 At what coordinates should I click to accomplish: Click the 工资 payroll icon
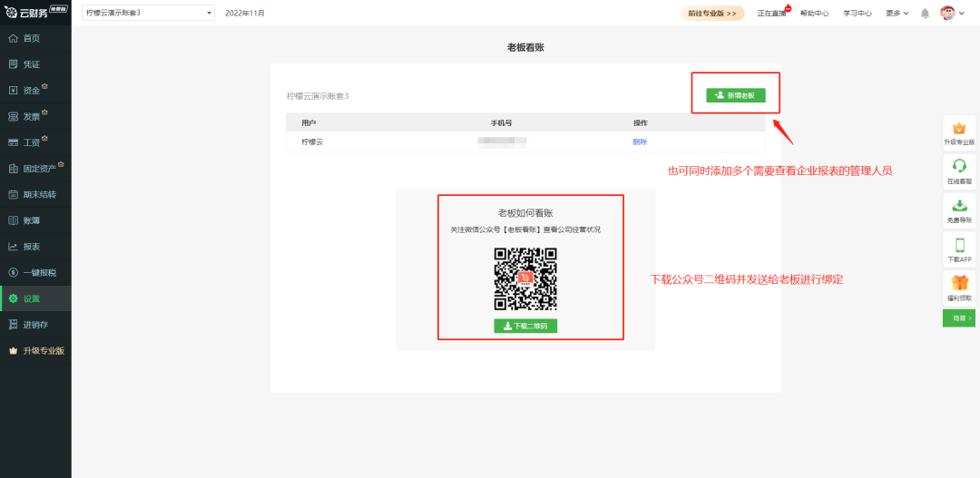(13, 142)
